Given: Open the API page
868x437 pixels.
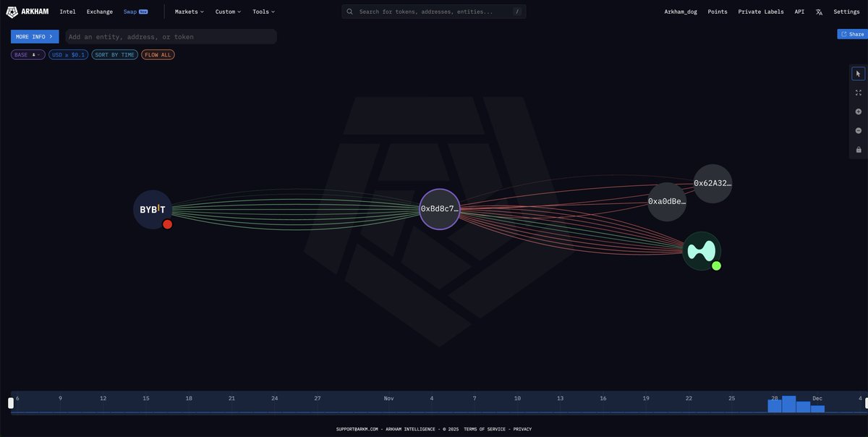Looking at the screenshot, I should point(799,12).
